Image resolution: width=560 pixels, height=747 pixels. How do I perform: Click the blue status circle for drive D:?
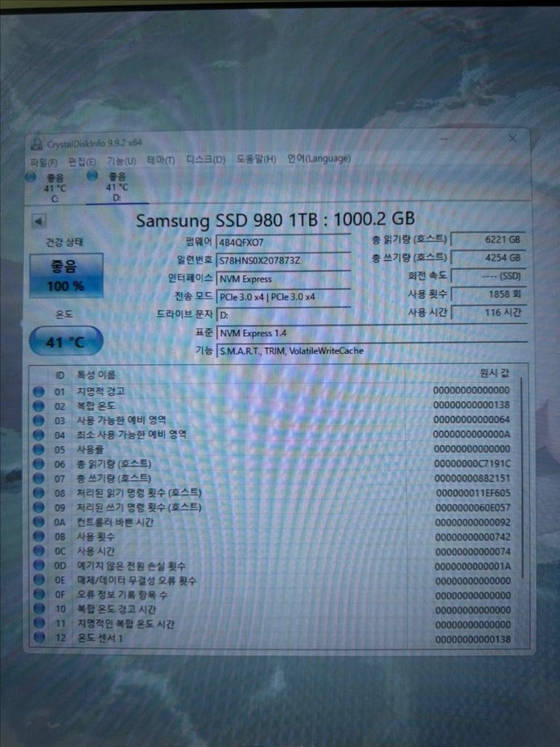point(93,176)
